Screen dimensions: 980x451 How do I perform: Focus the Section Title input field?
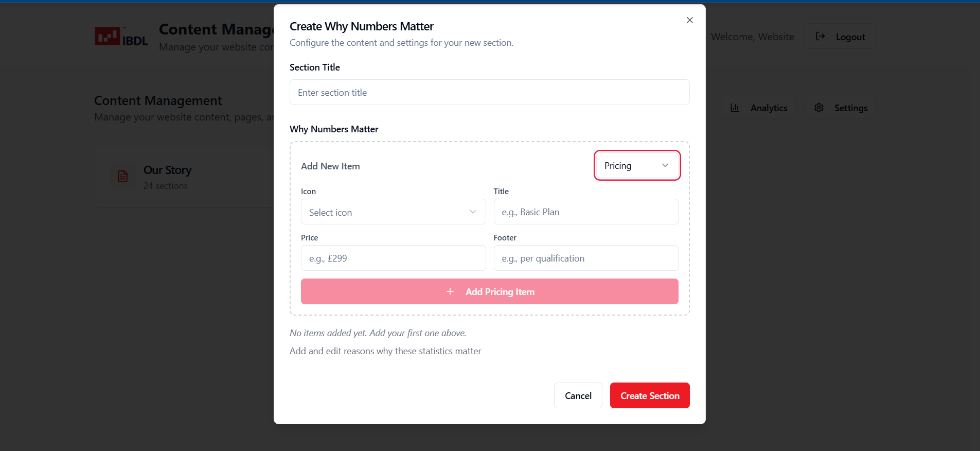coord(489,93)
